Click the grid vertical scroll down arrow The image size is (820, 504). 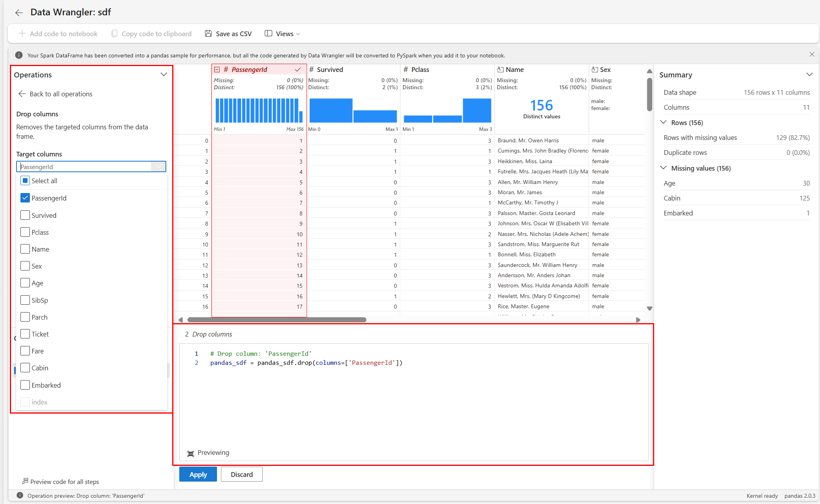click(649, 309)
